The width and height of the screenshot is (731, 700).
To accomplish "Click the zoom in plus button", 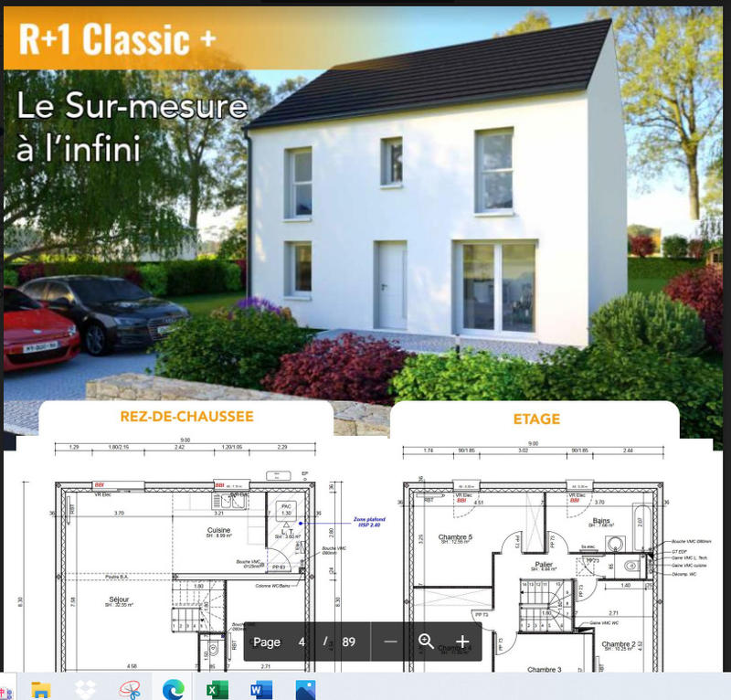I will pos(462,642).
